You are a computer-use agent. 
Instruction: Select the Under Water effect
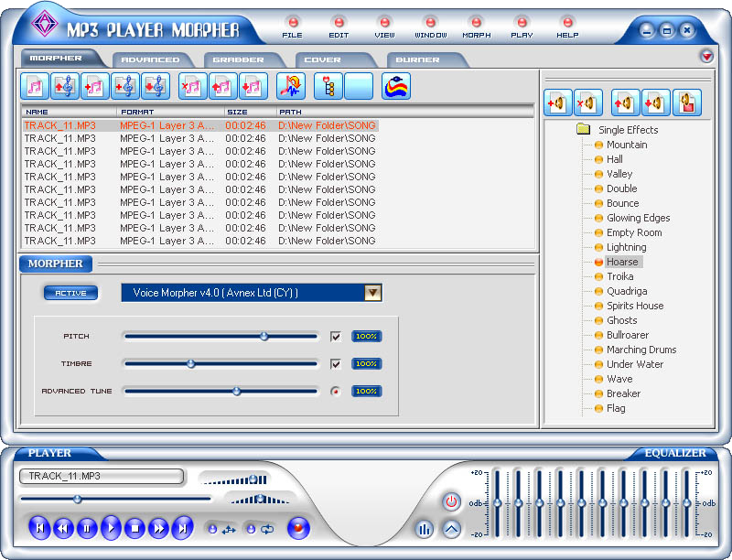pyautogui.click(x=635, y=364)
